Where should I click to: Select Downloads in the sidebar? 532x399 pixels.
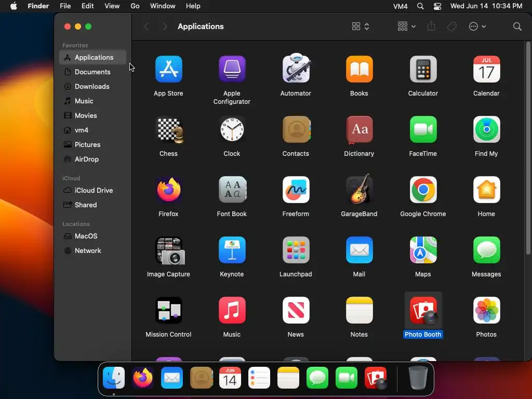92,87
